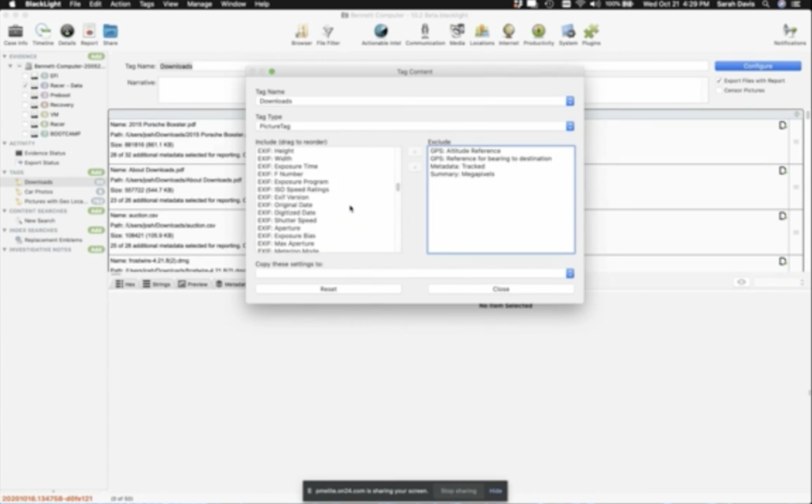Toggle the Recovery volume checkbox
812x504 pixels.
tap(25, 105)
